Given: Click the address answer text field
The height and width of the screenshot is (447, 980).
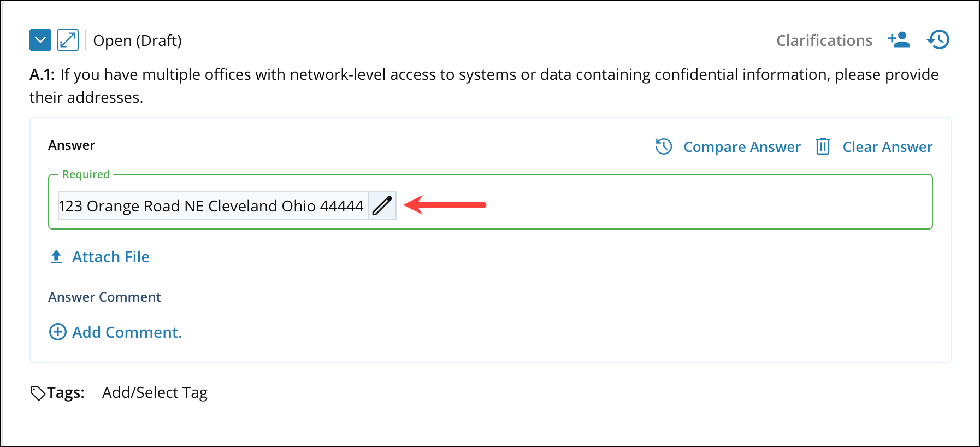Looking at the screenshot, I should (x=211, y=206).
